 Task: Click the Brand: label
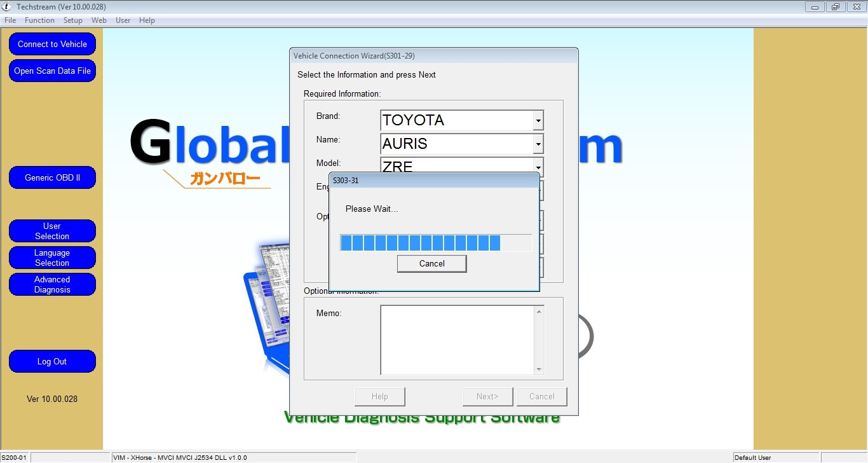pyautogui.click(x=329, y=116)
